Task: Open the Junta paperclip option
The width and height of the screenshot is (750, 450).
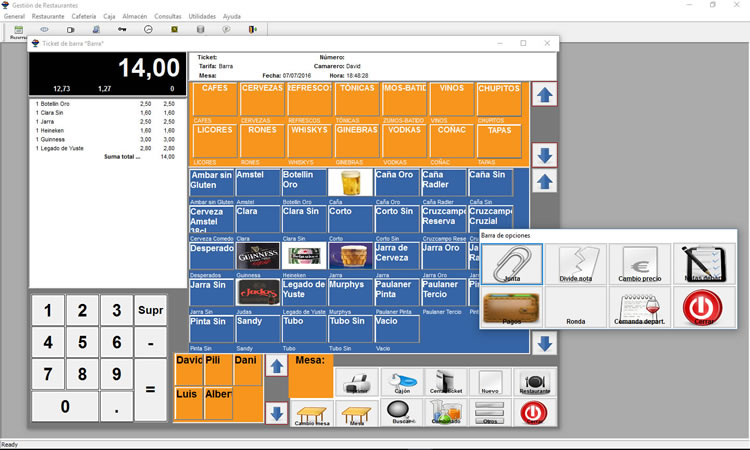Action: point(512,264)
